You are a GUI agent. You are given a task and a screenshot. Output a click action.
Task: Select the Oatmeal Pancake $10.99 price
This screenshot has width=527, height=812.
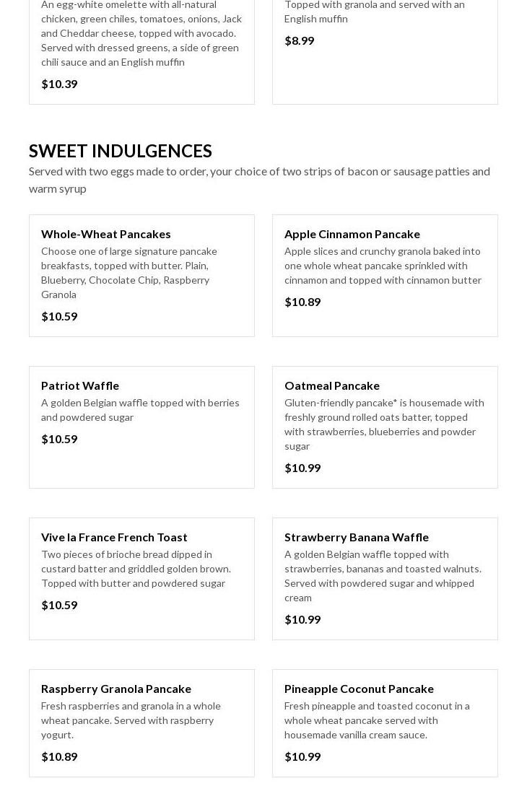click(x=302, y=468)
